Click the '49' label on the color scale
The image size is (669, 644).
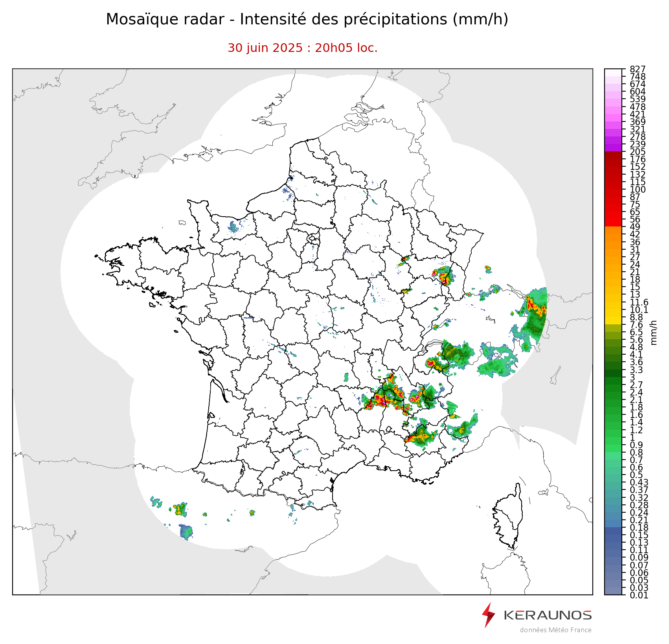click(635, 227)
